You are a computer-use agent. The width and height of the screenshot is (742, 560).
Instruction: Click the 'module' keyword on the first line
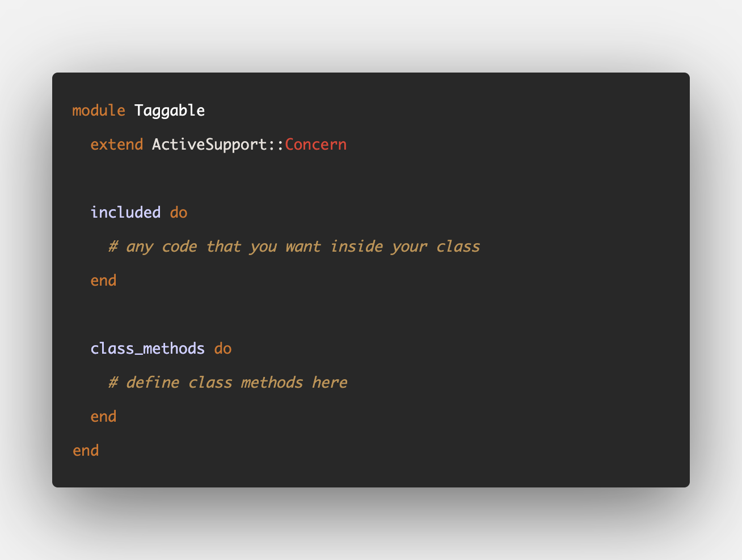(x=99, y=110)
